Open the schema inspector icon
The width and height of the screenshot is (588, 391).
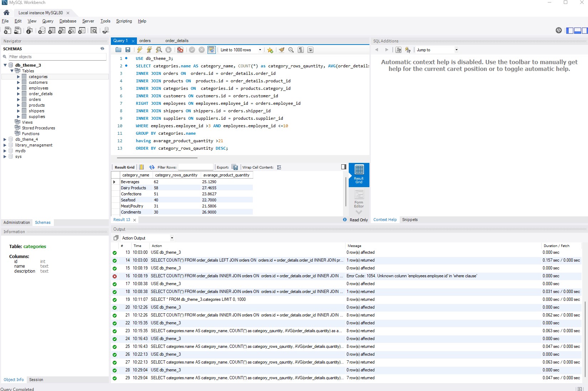point(30,31)
